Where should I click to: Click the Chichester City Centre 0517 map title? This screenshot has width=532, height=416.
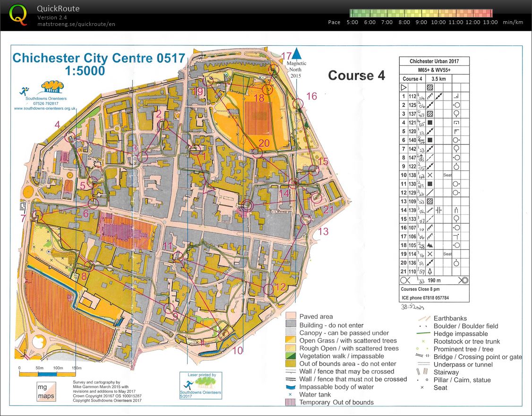[x=99, y=58]
